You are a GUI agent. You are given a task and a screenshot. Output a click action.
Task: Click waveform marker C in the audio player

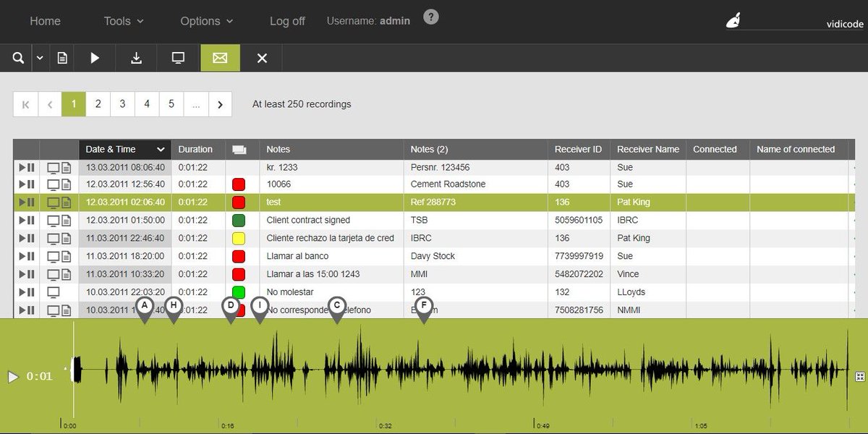click(337, 306)
